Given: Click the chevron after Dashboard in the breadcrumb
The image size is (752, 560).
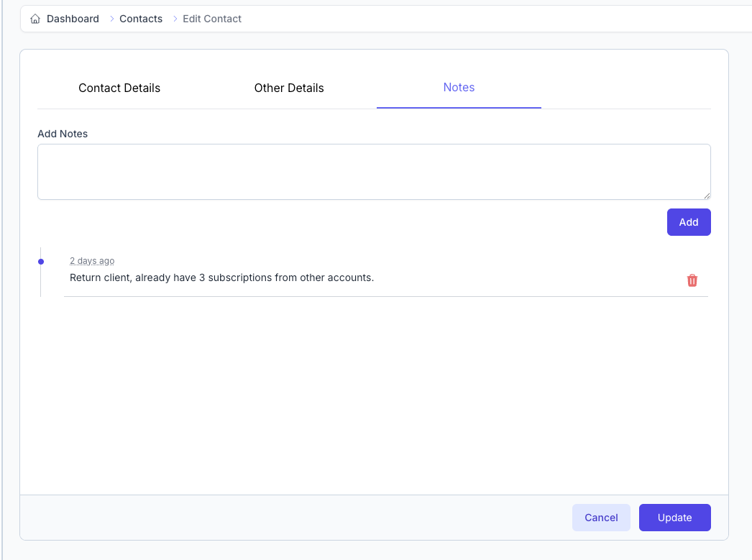Looking at the screenshot, I should 111,19.
